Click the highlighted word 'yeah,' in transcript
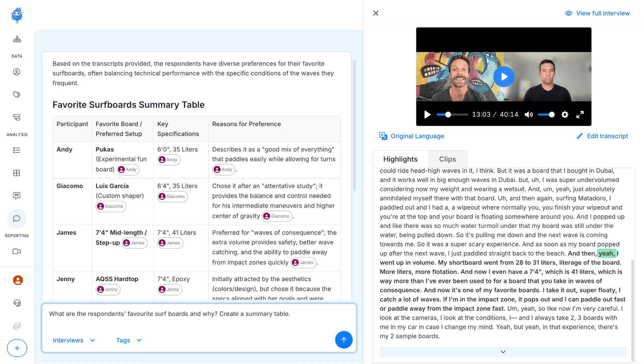The image size is (644, 364). (x=606, y=253)
